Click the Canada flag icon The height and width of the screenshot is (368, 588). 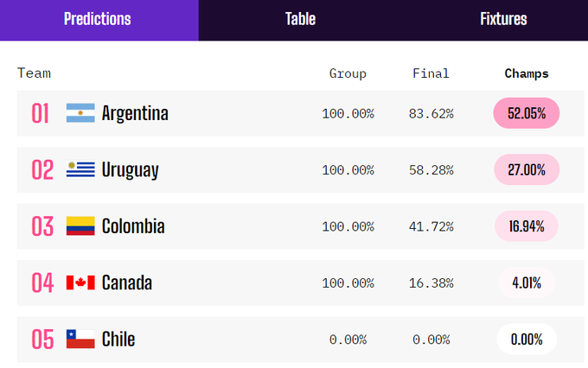pos(80,282)
